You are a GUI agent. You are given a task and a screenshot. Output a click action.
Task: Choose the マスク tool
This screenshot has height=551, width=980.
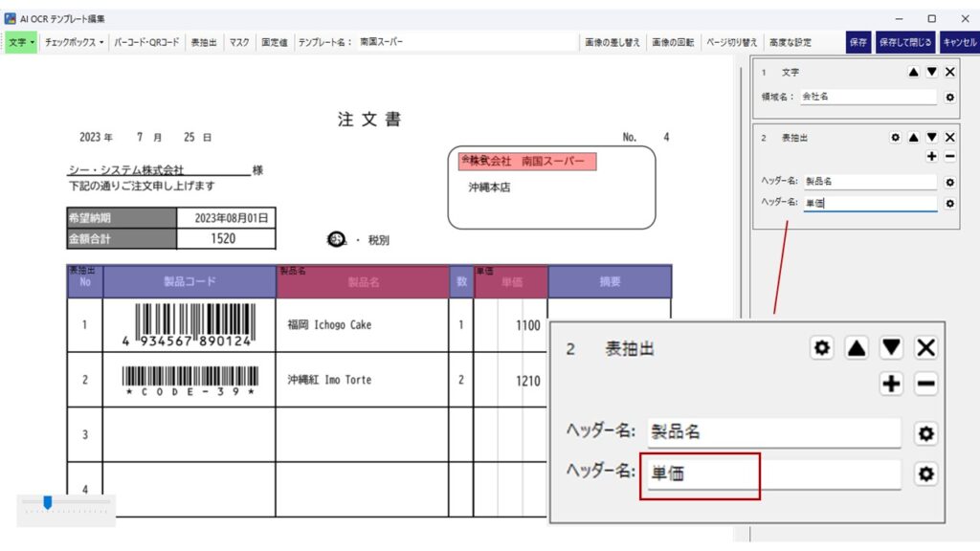pos(238,42)
